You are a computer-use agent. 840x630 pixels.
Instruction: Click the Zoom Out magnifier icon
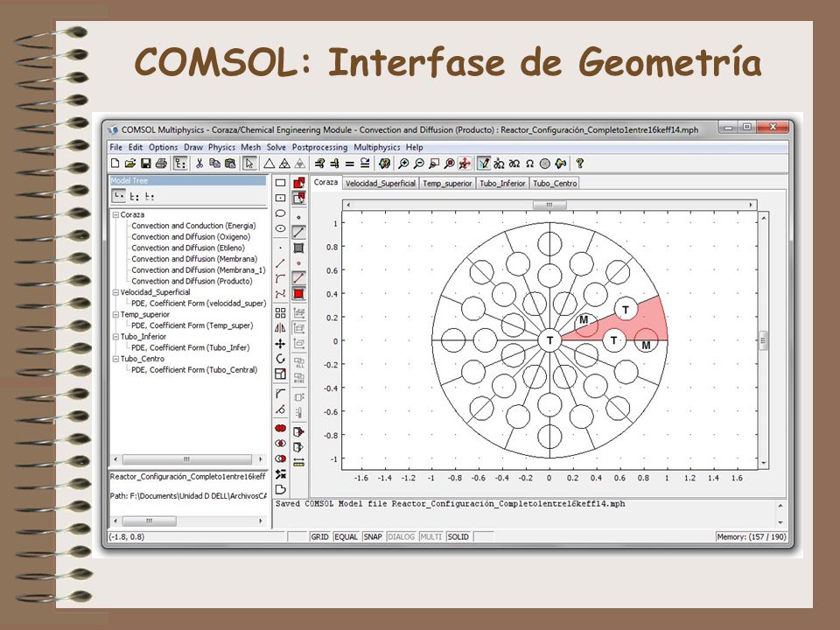point(419,164)
